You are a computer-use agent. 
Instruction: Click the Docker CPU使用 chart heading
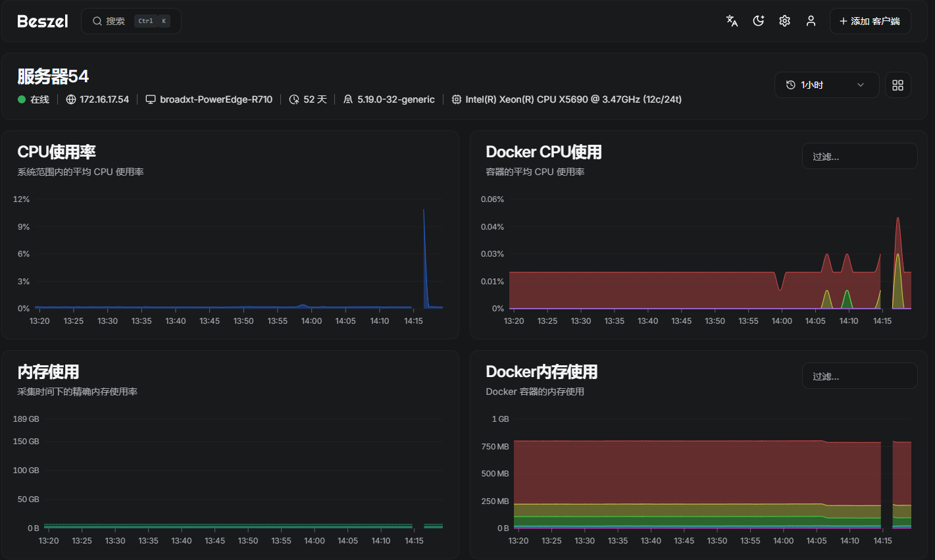point(543,152)
